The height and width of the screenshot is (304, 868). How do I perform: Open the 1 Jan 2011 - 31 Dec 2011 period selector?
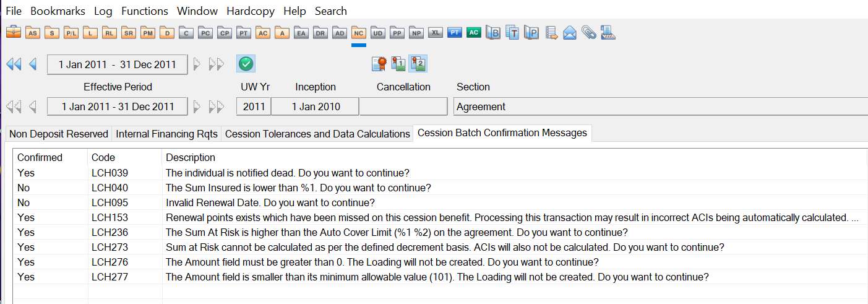117,64
